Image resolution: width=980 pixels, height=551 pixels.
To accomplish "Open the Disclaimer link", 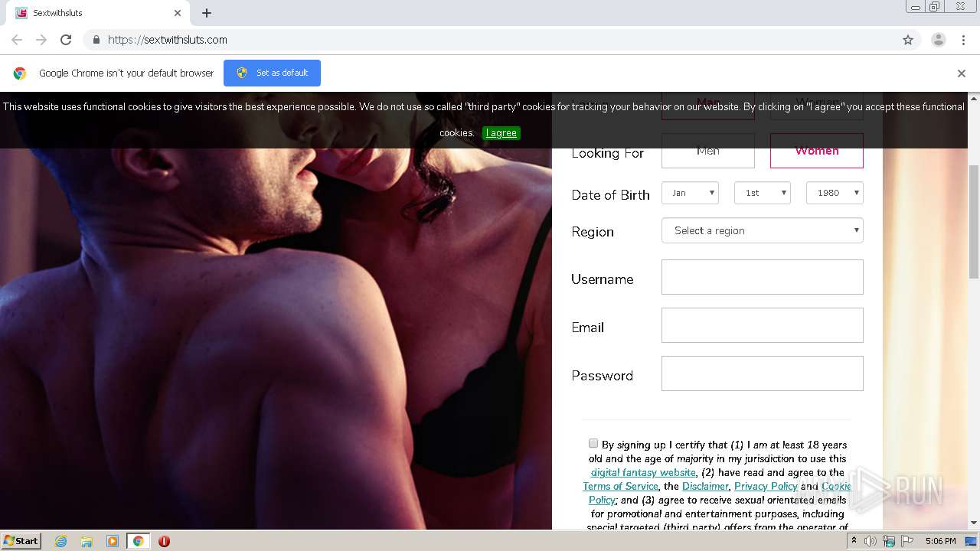I will (705, 486).
